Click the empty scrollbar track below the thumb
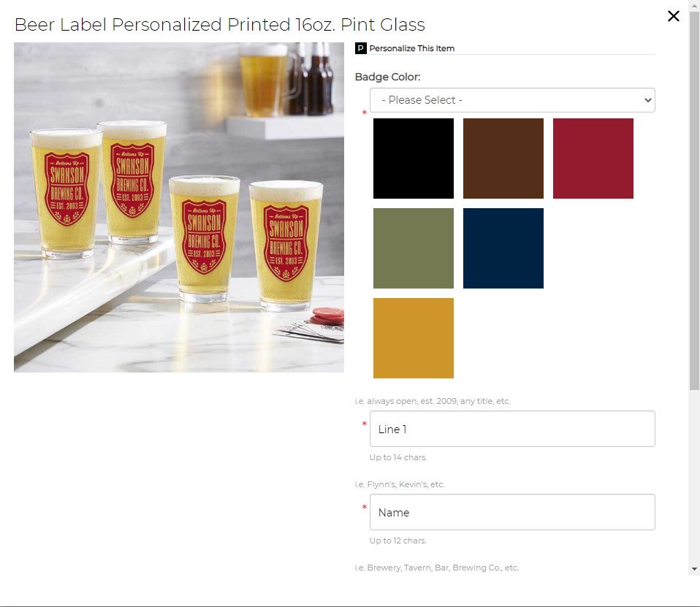Viewport: 700px width, 607px height. [694, 478]
